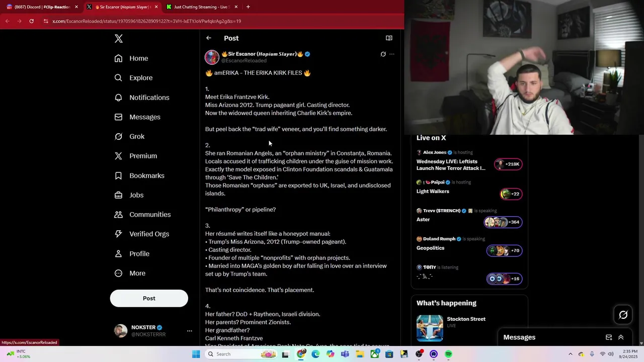
Task: Open the Stockton Street live event
Action: tap(466, 319)
